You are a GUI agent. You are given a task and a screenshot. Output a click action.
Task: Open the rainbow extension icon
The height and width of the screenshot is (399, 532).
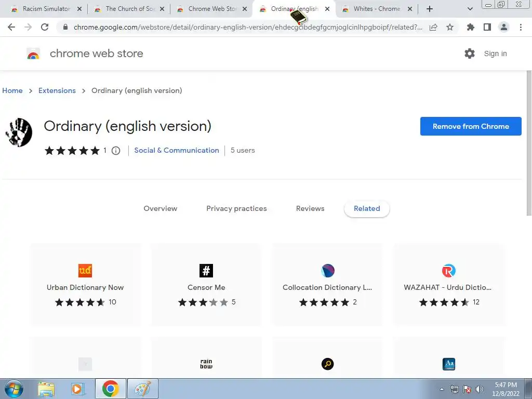click(206, 364)
